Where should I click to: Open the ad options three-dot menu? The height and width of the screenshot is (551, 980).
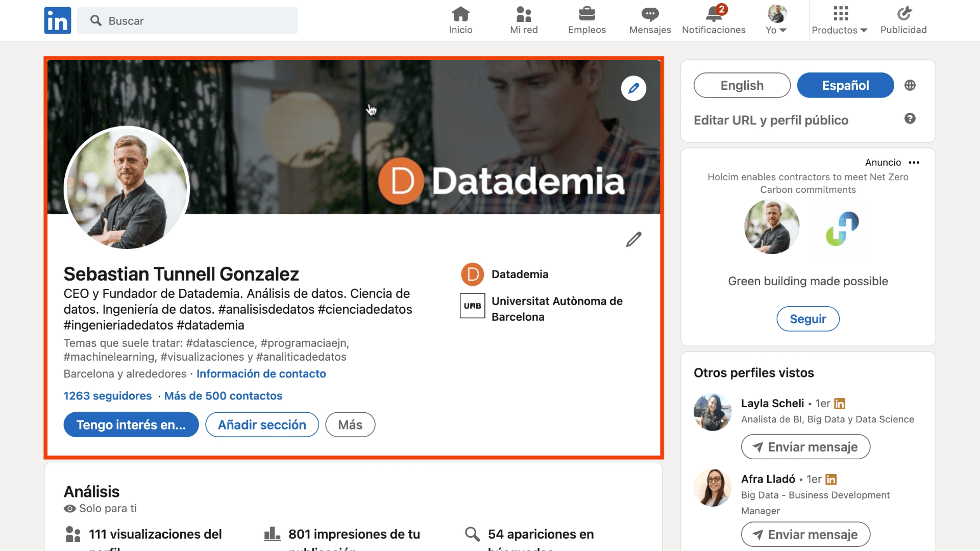tap(914, 162)
